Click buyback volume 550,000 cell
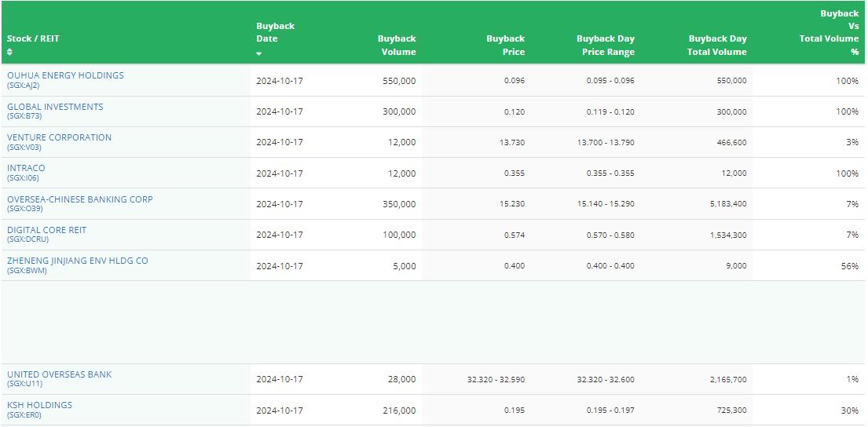The height and width of the screenshot is (427, 868). 399,81
